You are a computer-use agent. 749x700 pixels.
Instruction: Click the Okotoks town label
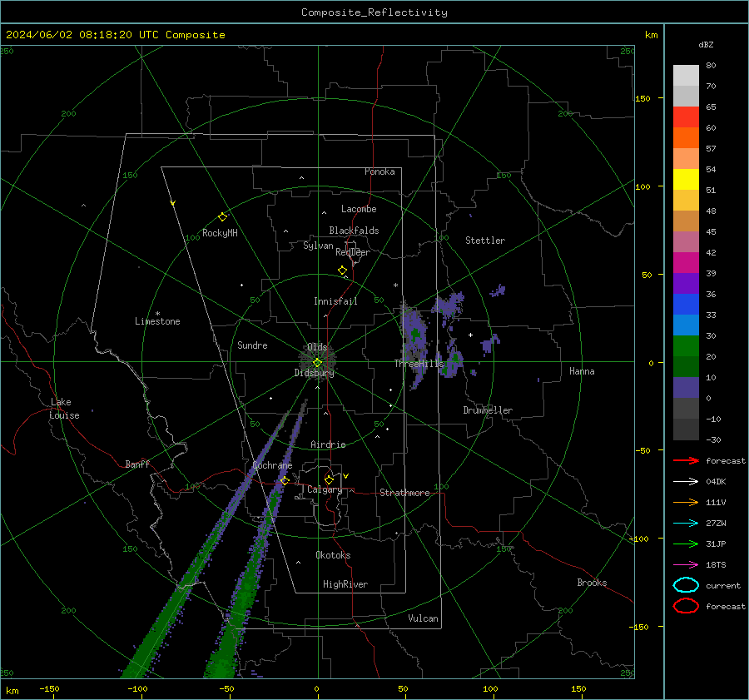333,555
